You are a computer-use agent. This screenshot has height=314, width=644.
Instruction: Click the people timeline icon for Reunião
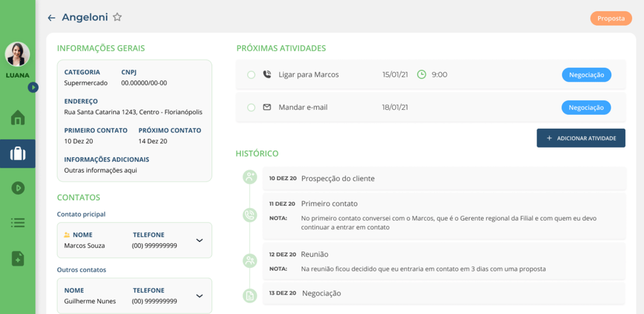click(250, 261)
